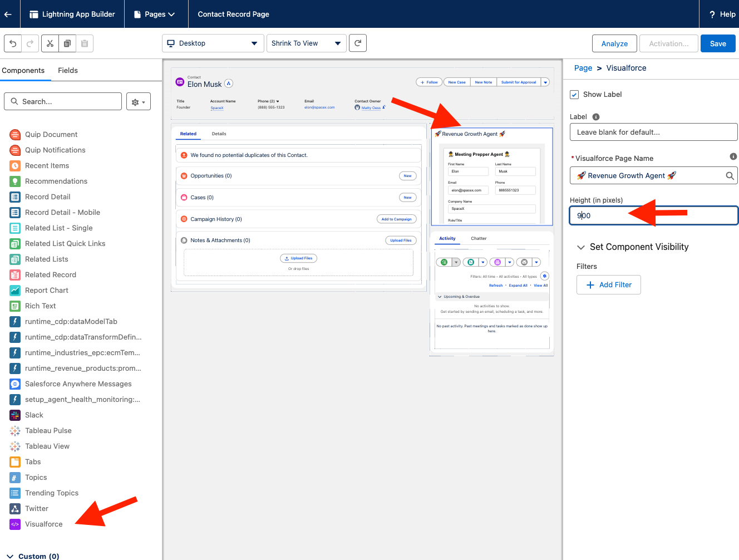Image resolution: width=739 pixels, height=560 pixels.
Task: Open the Chatter tab in the preview
Action: tap(479, 238)
